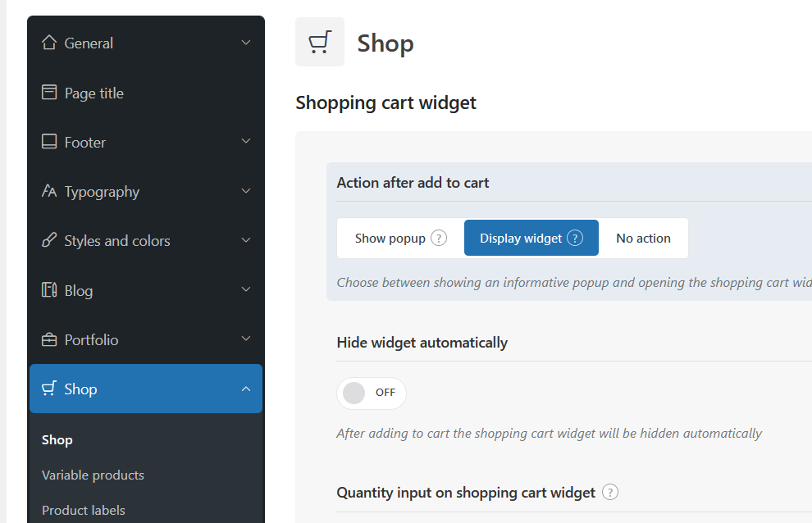
Task: Collapse the Shop section chevron
Action: pos(246,389)
